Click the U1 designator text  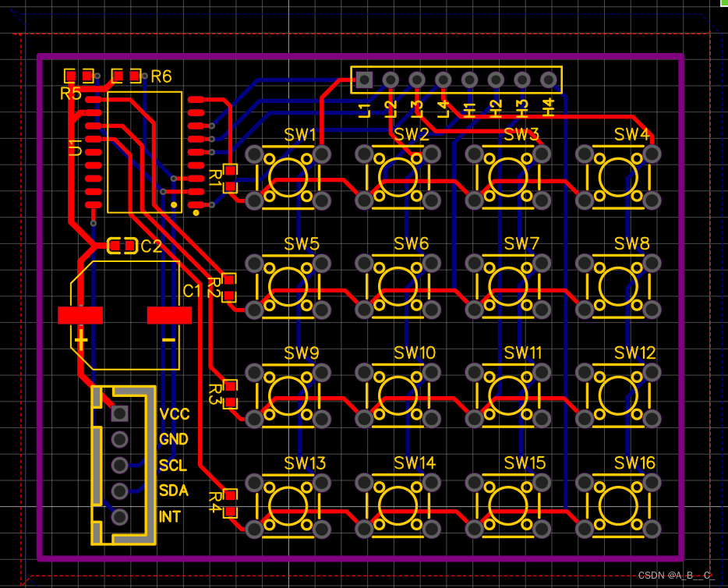75,147
